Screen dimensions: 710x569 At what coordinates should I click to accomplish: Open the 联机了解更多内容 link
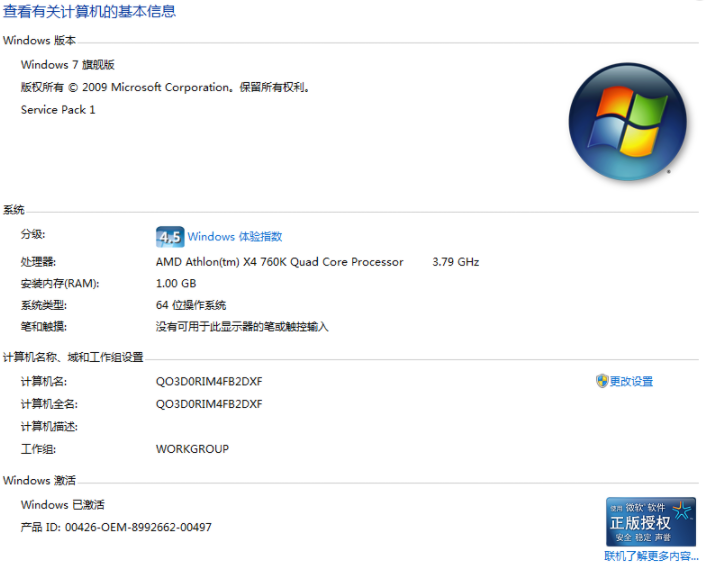click(x=651, y=556)
